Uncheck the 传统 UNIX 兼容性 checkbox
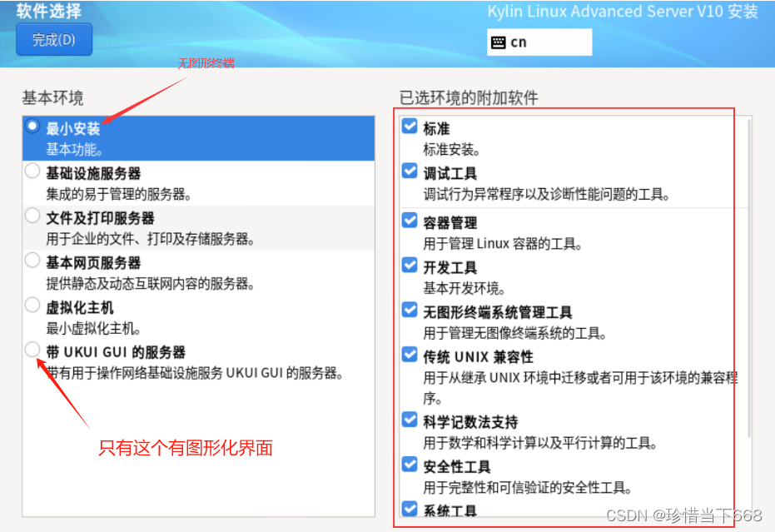Image resolution: width=775 pixels, height=532 pixels. (x=410, y=354)
